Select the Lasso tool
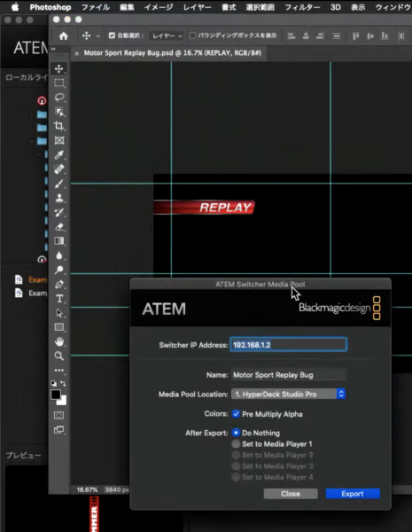The width and height of the screenshot is (412, 532). point(59,98)
